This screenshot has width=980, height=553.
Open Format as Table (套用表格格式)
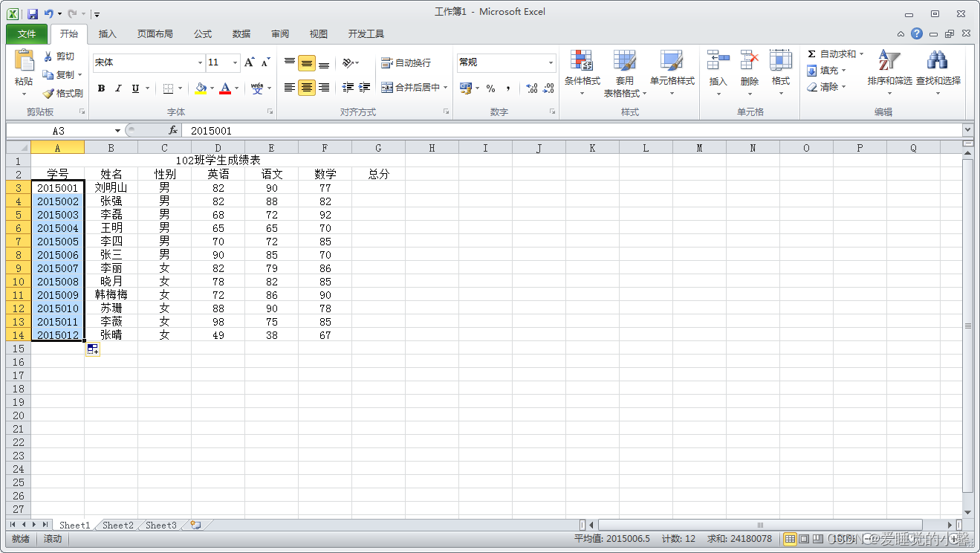[625, 74]
